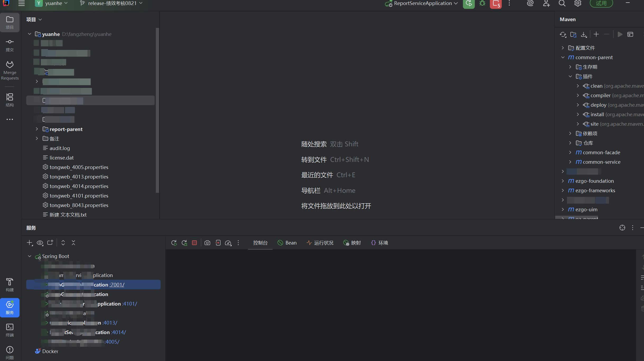
Task: Expand the compiler plugin in Maven
Action: click(578, 95)
